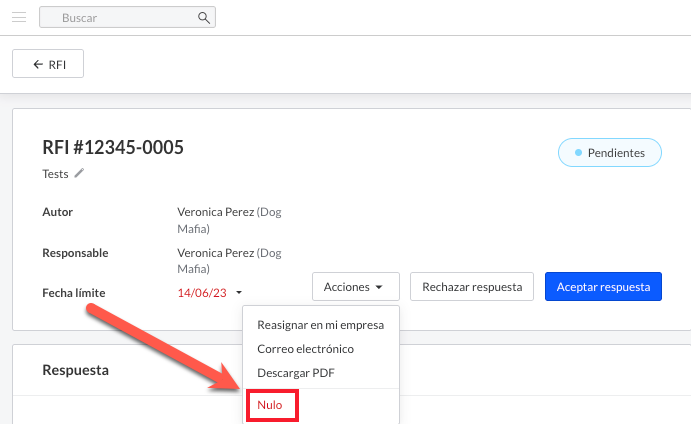Choose Reasignar en mi empresa

pyautogui.click(x=320, y=325)
